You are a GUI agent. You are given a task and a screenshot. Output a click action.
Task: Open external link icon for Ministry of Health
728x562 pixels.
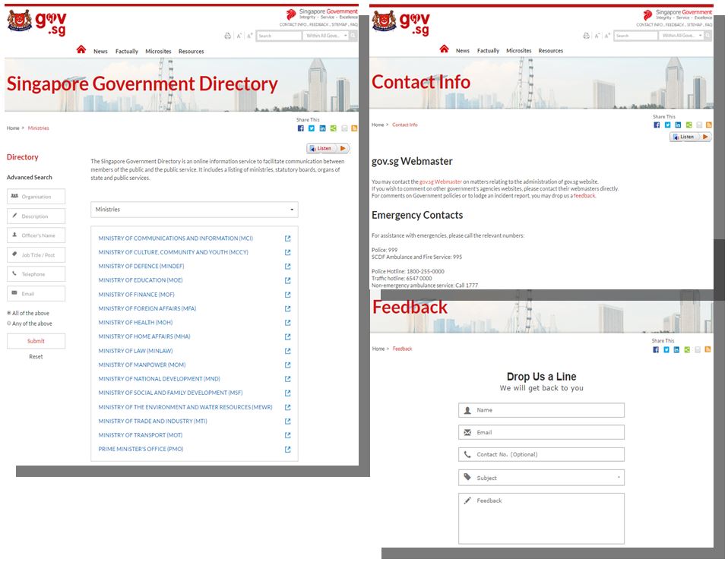click(x=287, y=323)
